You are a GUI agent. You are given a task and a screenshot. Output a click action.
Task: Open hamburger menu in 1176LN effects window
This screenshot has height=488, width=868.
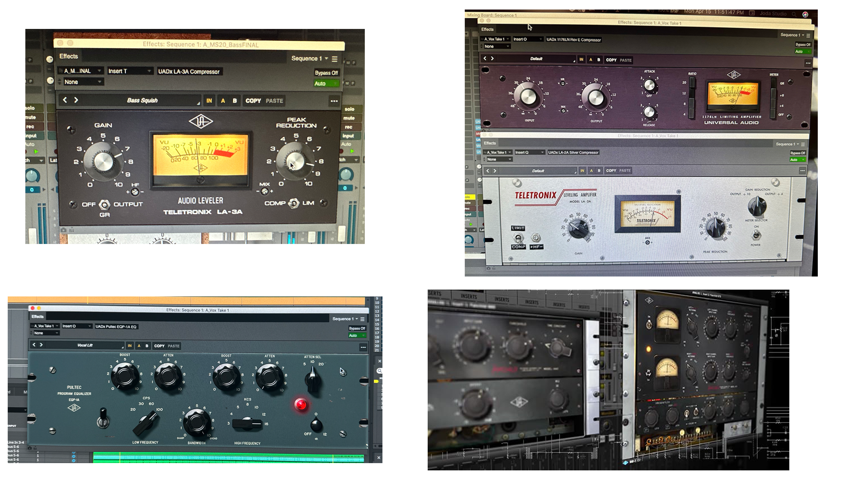[x=808, y=35]
